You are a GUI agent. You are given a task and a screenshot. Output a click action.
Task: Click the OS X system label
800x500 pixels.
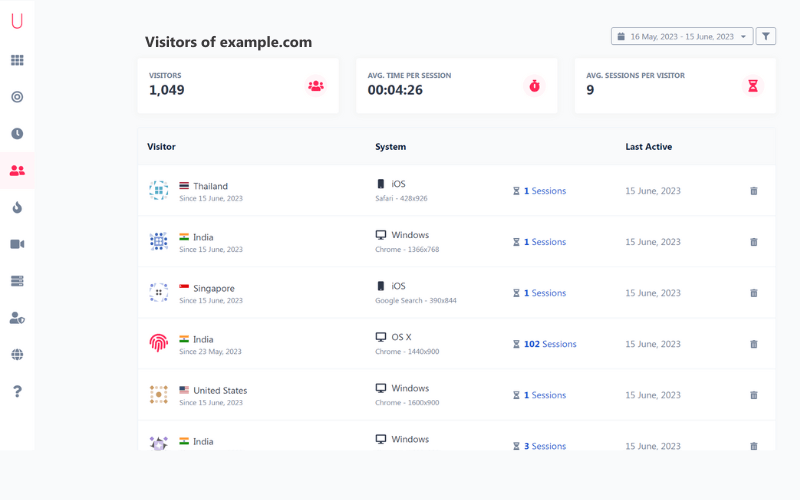(x=401, y=337)
